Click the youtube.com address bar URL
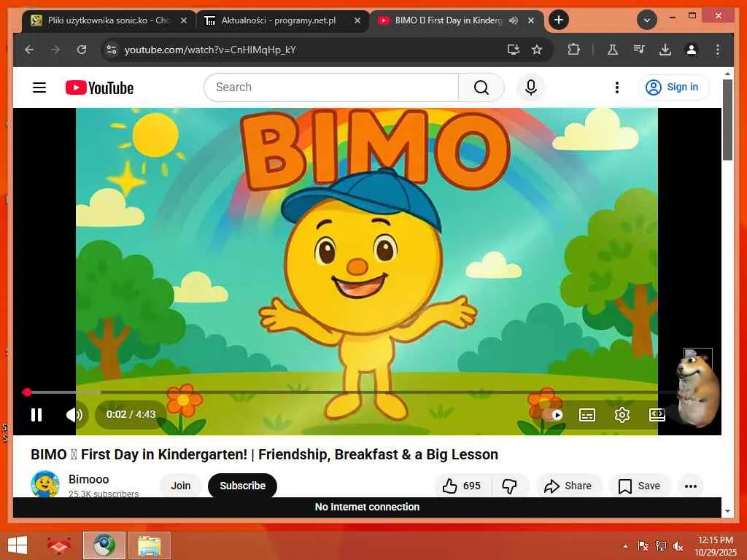Viewport: 747px width, 560px height. pos(210,50)
